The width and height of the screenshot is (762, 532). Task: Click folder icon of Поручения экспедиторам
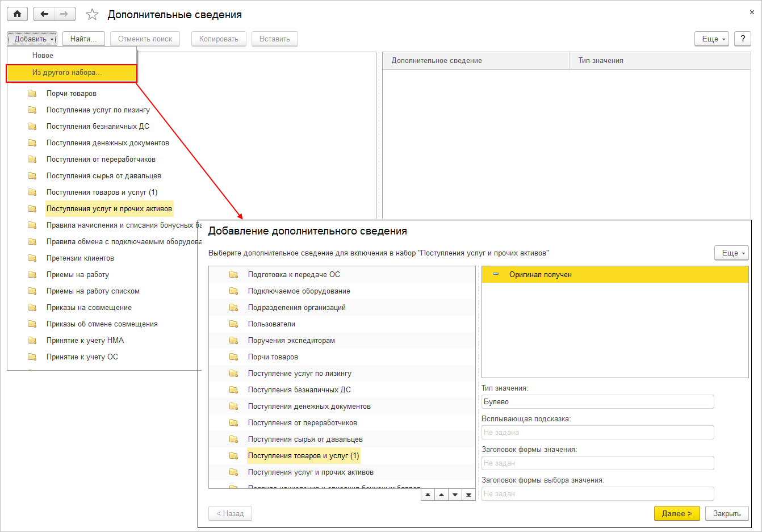(234, 340)
